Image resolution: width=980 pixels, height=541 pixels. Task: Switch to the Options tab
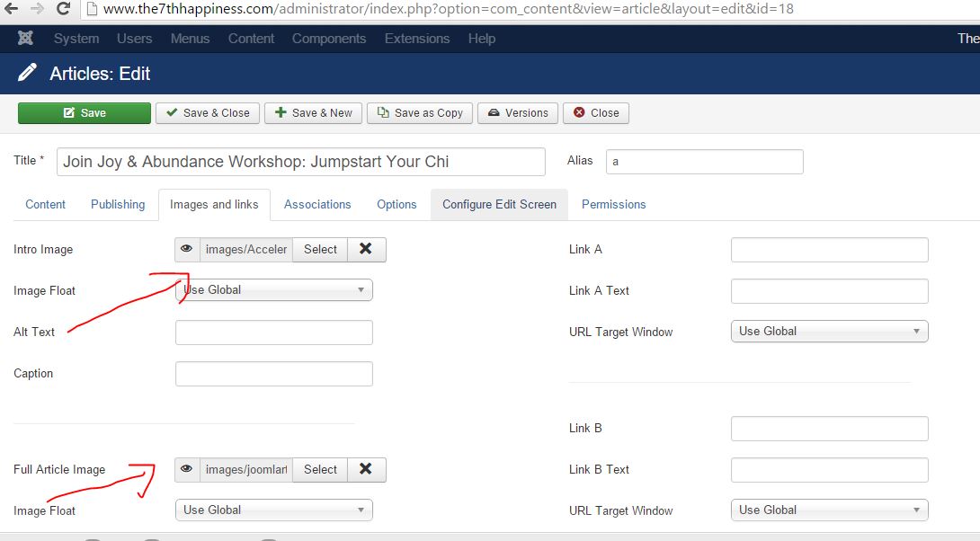coord(396,204)
